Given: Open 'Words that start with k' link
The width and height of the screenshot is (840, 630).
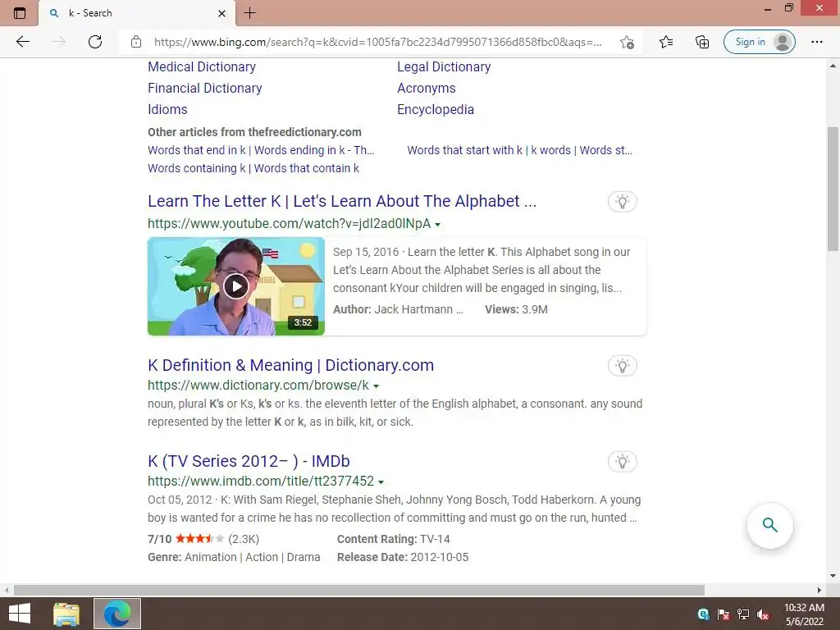Looking at the screenshot, I should (x=519, y=151).
